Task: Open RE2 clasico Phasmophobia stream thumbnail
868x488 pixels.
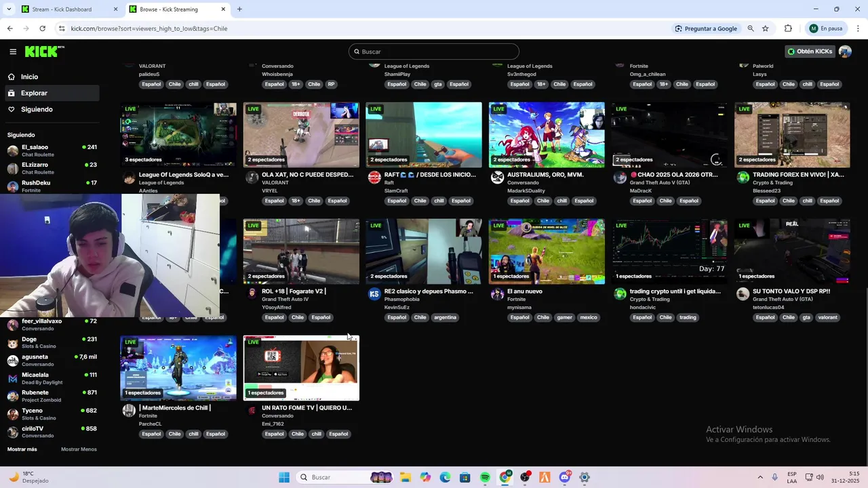Action: 424,251
